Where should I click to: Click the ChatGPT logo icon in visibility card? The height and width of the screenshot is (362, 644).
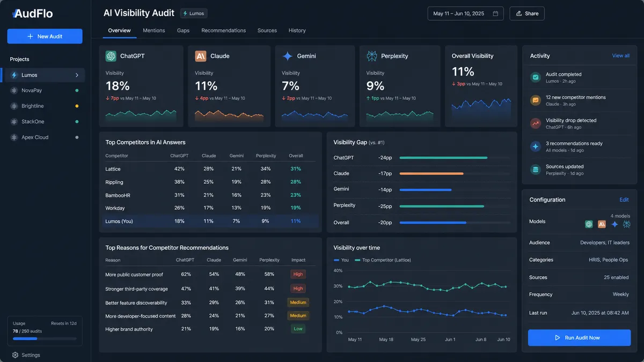tap(111, 56)
